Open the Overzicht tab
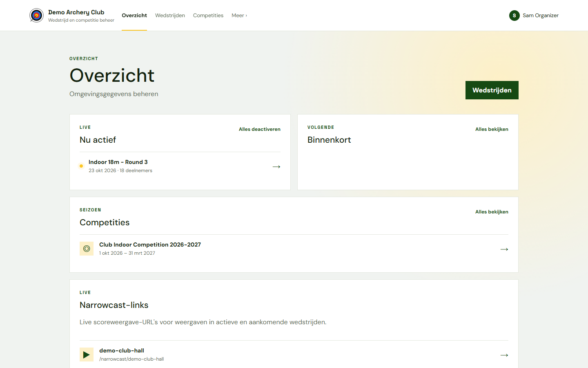588x368 pixels. 134,16
